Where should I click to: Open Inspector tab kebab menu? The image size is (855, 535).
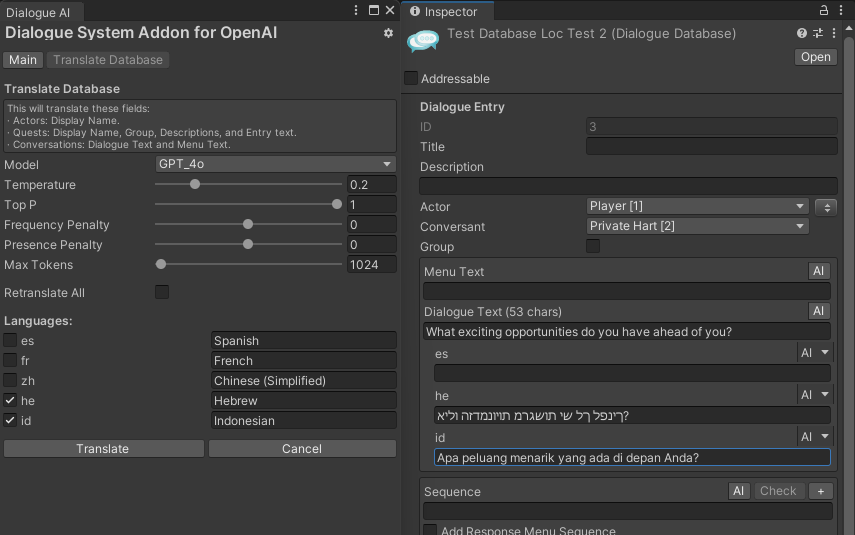(841, 10)
